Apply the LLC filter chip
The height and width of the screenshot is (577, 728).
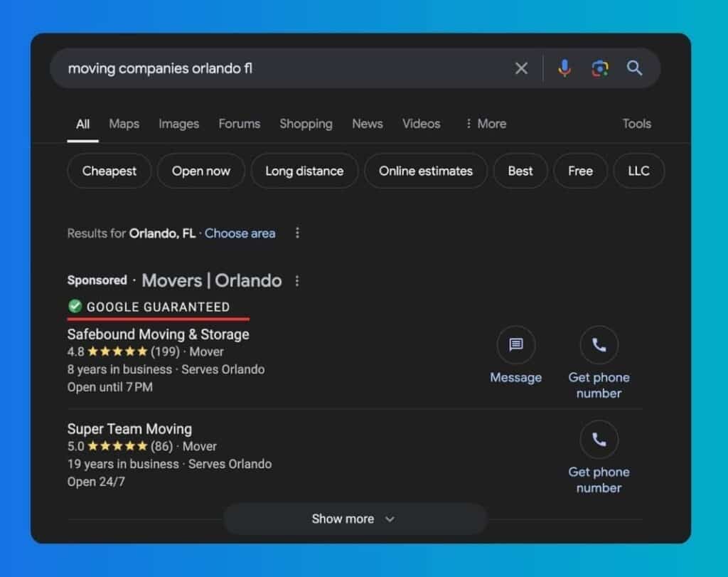(638, 171)
